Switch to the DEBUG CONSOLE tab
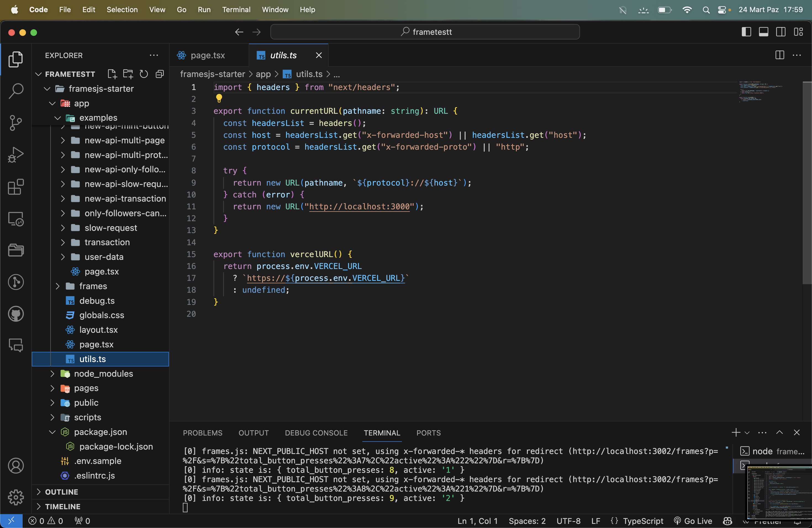Screen dimensions: 812x528 [x=316, y=433]
